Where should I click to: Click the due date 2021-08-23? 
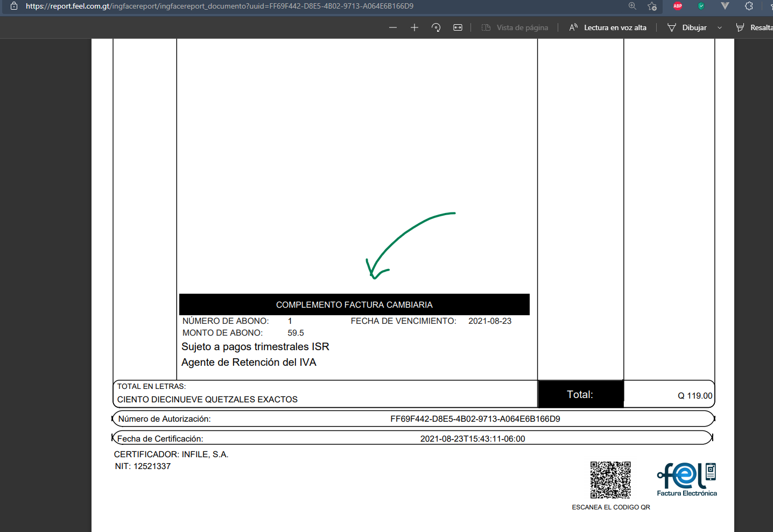pyautogui.click(x=490, y=321)
